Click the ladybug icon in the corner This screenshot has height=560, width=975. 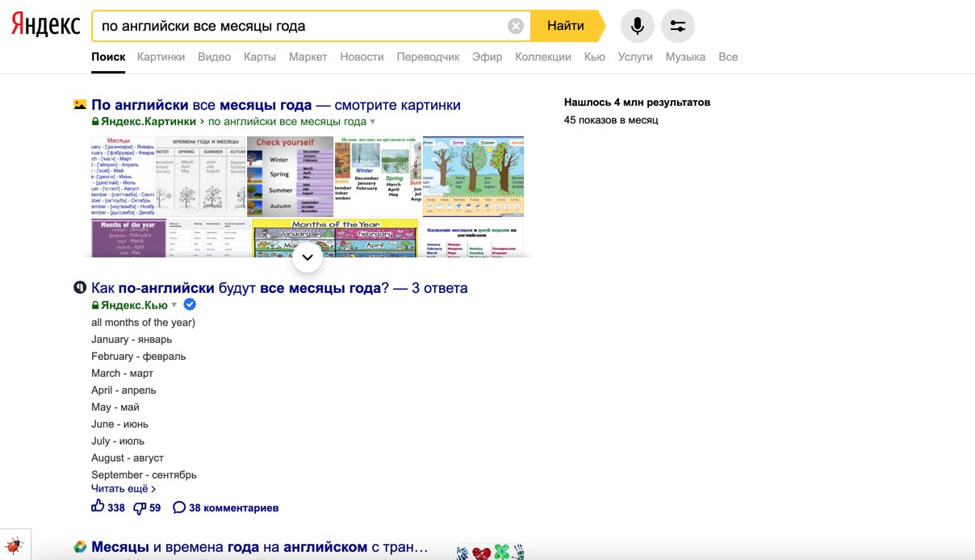[15, 545]
